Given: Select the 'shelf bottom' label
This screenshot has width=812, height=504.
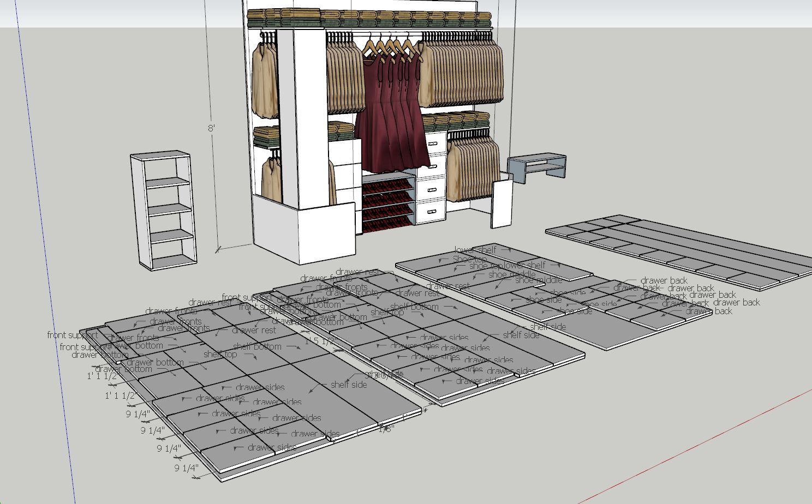Looking at the screenshot, I should point(258,346).
